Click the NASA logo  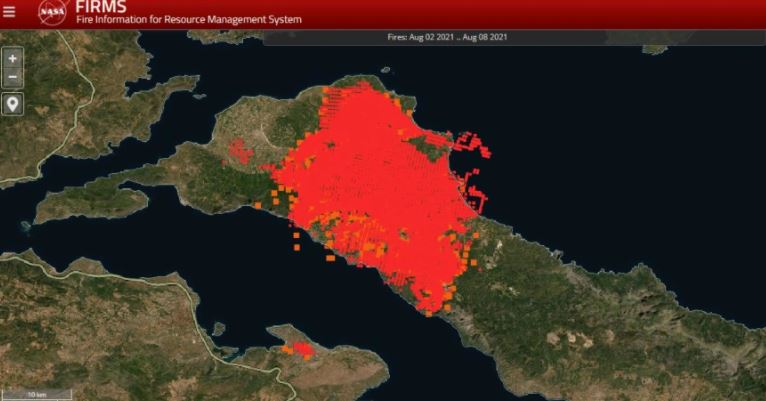[52, 13]
